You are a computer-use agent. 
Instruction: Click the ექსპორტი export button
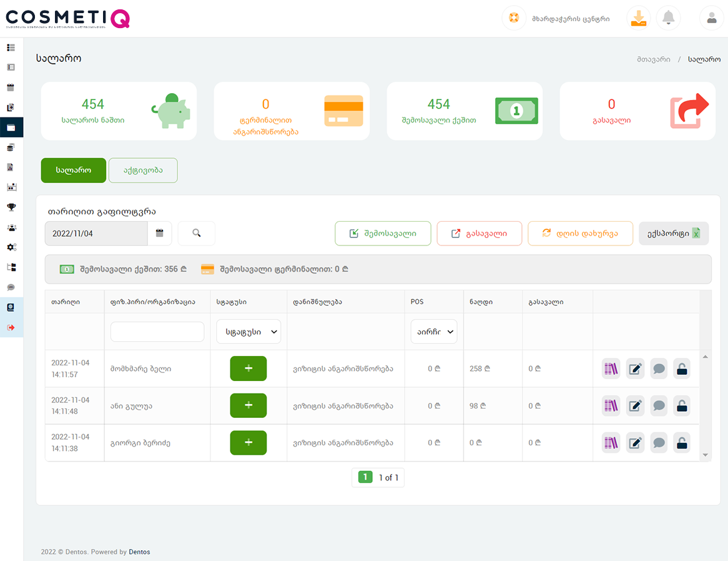(674, 234)
